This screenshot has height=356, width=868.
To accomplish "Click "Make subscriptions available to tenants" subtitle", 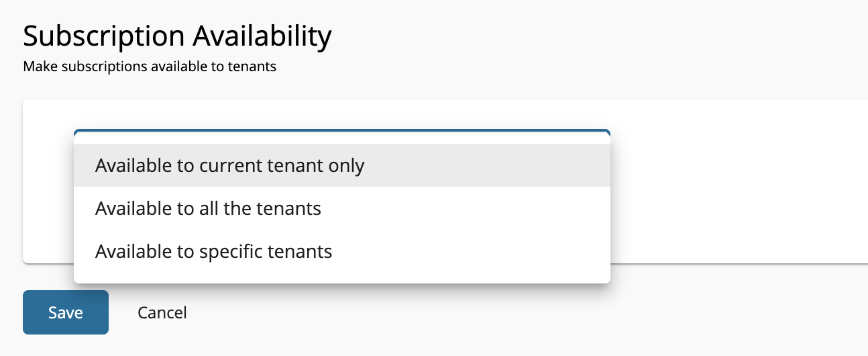I will coord(150,66).
